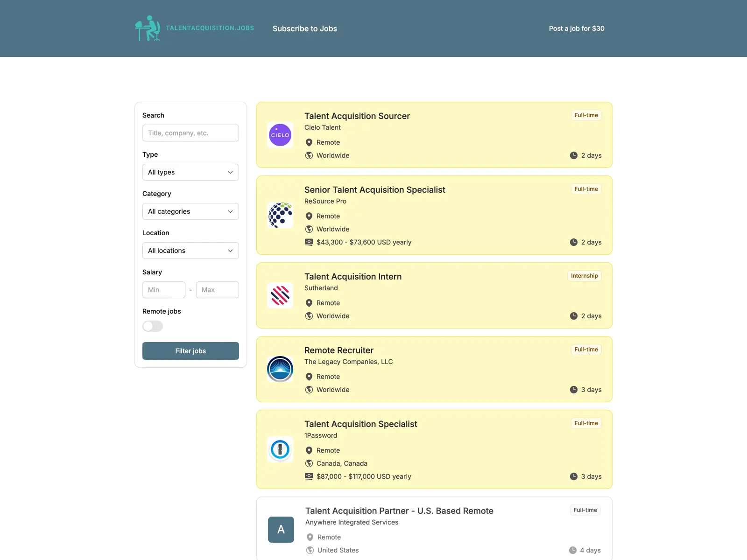The width and height of the screenshot is (747, 560).
Task: Click the Full-time badge on 1Password job
Action: (586, 423)
